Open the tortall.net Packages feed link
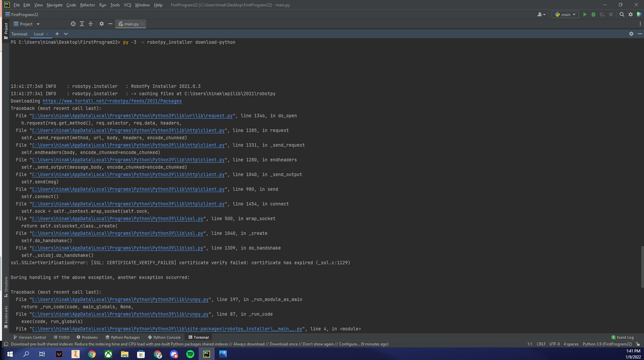Image resolution: width=644 pixels, height=360 pixels. click(x=112, y=101)
